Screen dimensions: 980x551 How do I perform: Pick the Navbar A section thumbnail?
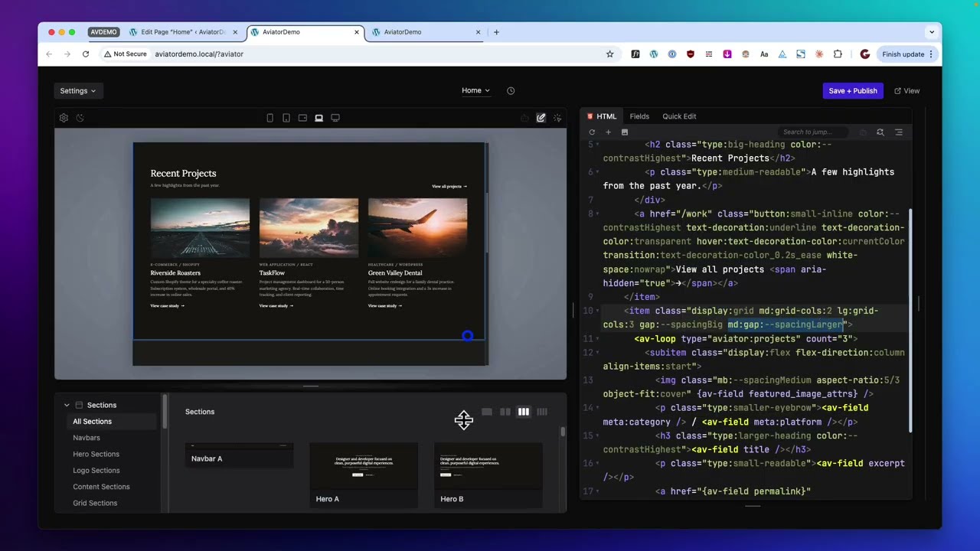[x=239, y=455]
